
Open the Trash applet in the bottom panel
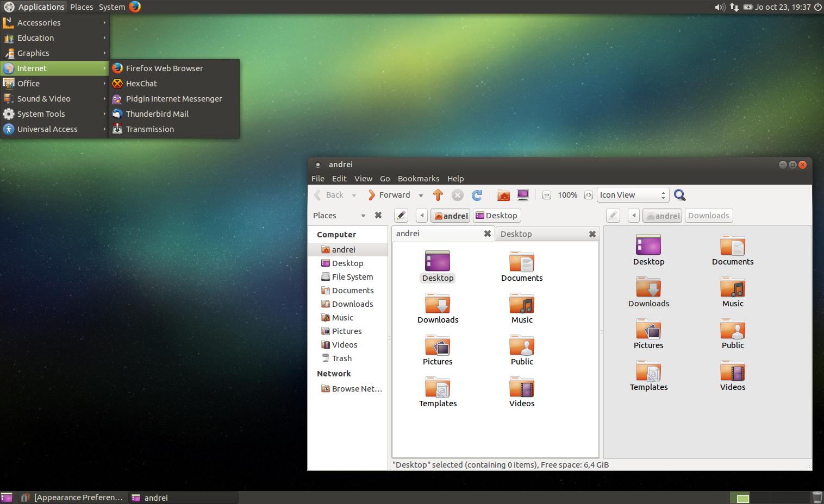817,497
